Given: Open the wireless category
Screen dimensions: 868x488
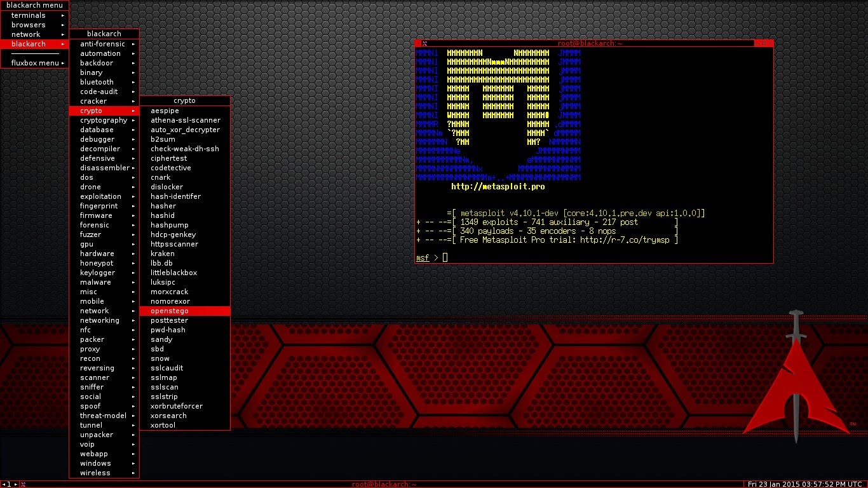Looking at the screenshot, I should [x=104, y=473].
